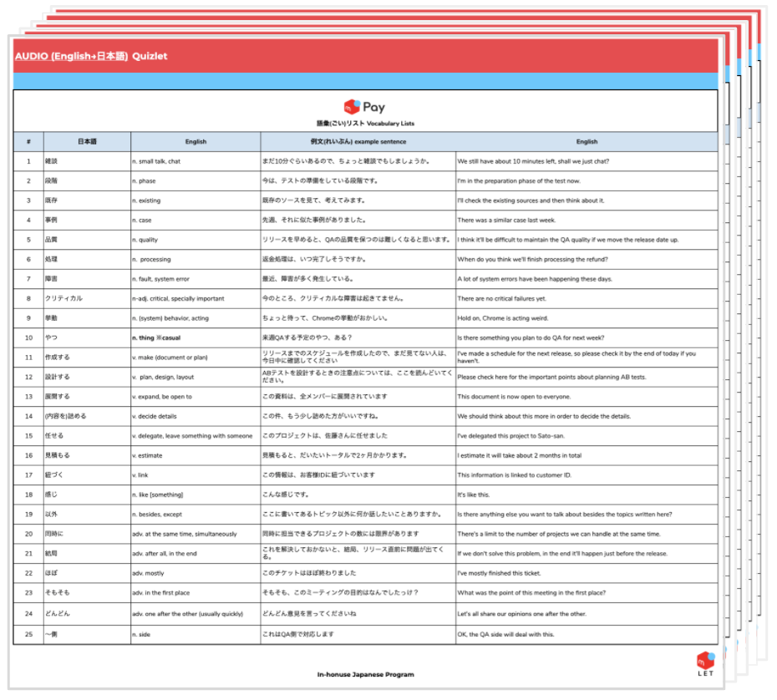Click the Quizlet text in the red header
The height and width of the screenshot is (700, 777).
click(150, 56)
